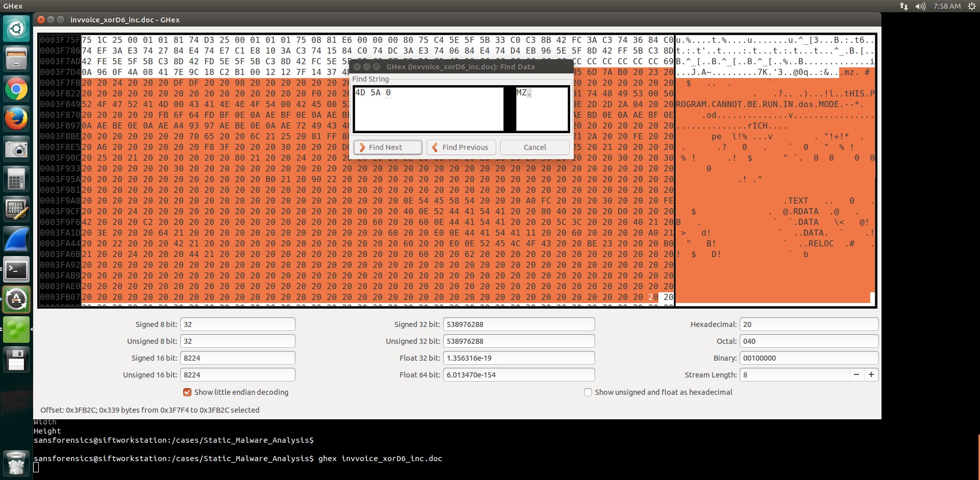Launch Firefox from the dock
This screenshot has width=980, height=480.
(x=16, y=119)
